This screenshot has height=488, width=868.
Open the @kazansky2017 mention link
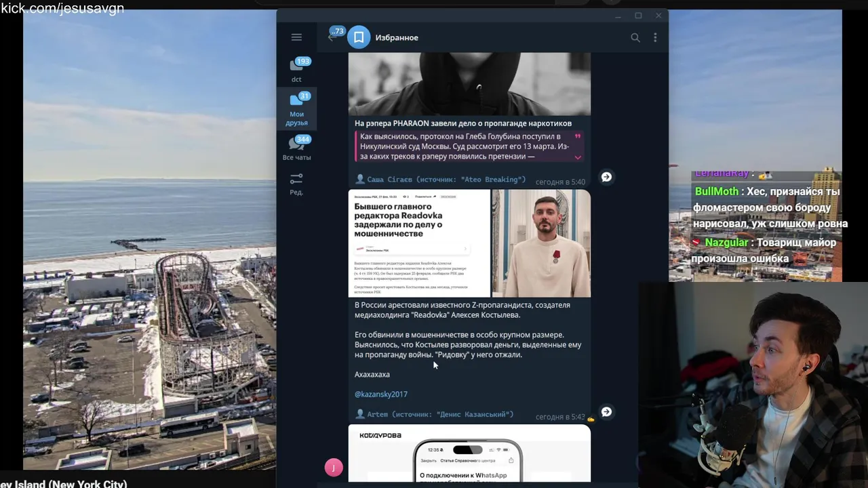coord(381,394)
